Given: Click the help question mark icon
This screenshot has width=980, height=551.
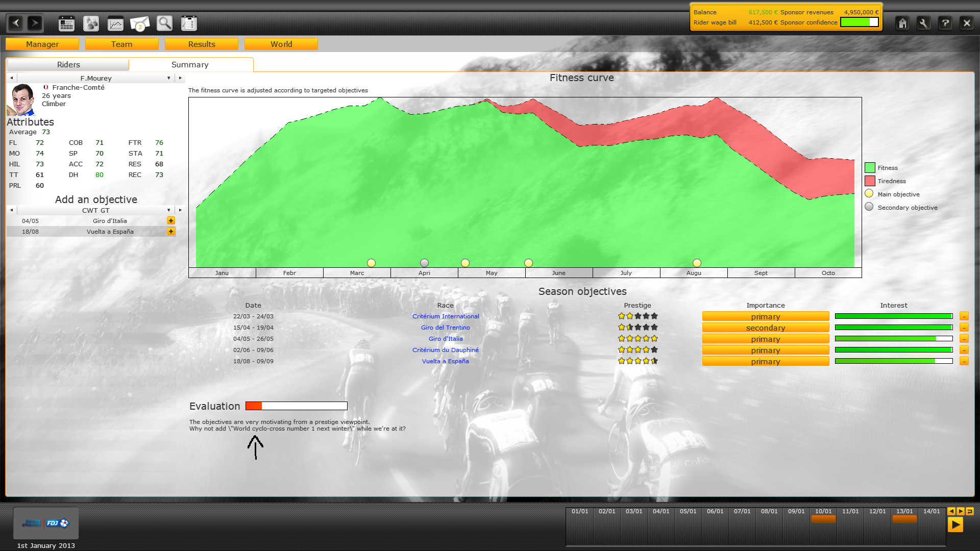Looking at the screenshot, I should click(945, 23).
